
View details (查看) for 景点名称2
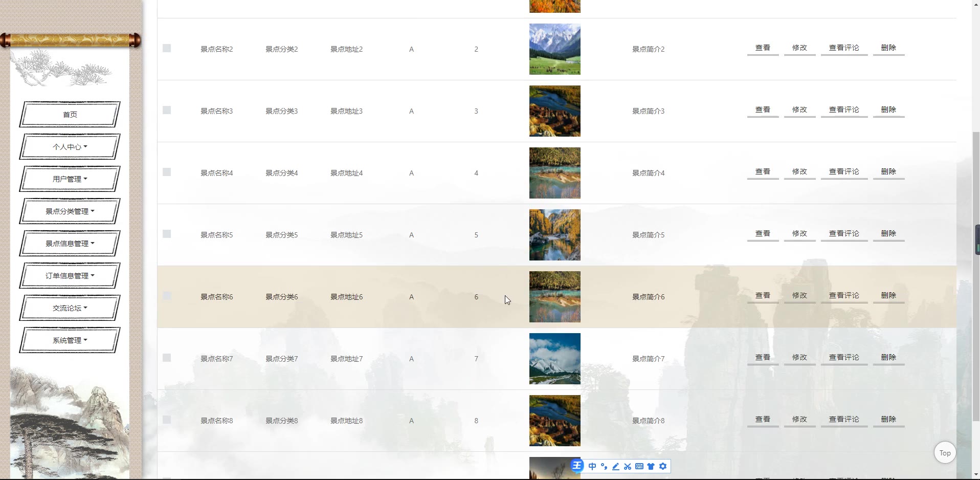coord(763,48)
